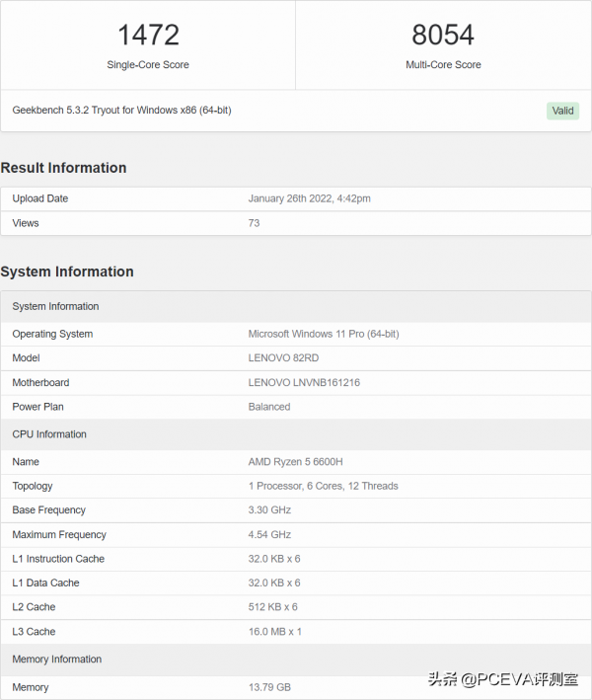Click the upload date January 26th 2022
Screen dimensions: 592x700
pos(309,198)
